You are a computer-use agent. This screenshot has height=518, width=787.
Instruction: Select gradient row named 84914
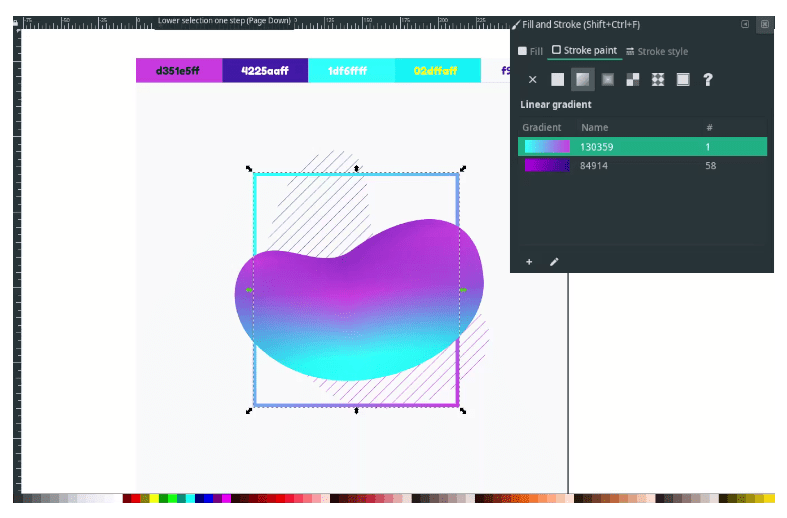click(642, 166)
